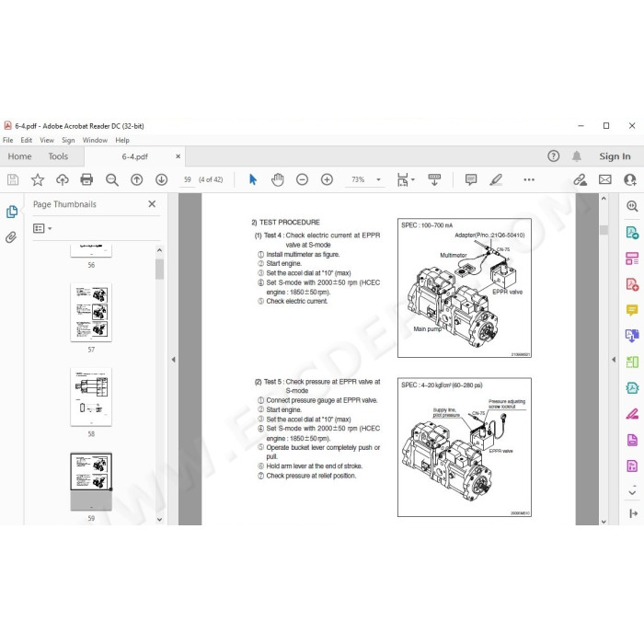Open the 73% zoom level dropdown

coord(378,180)
